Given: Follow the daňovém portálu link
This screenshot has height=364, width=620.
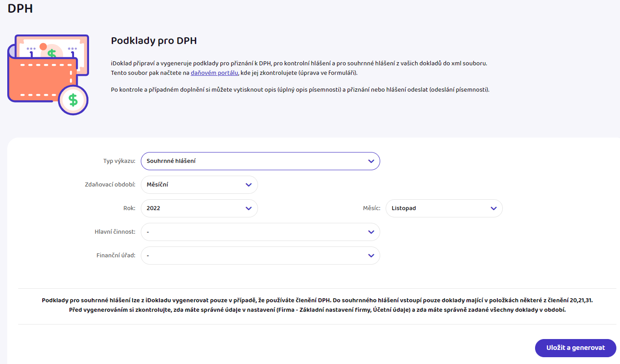Looking at the screenshot, I should pyautogui.click(x=214, y=73).
